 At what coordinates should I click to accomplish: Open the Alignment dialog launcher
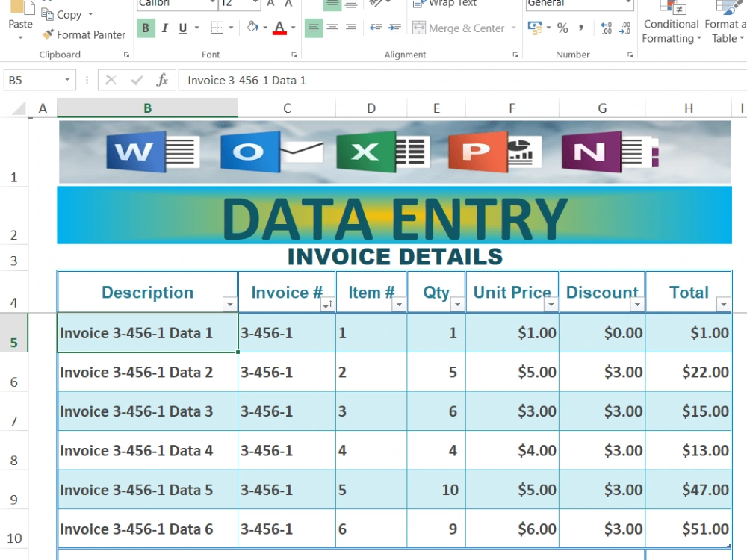pos(515,55)
